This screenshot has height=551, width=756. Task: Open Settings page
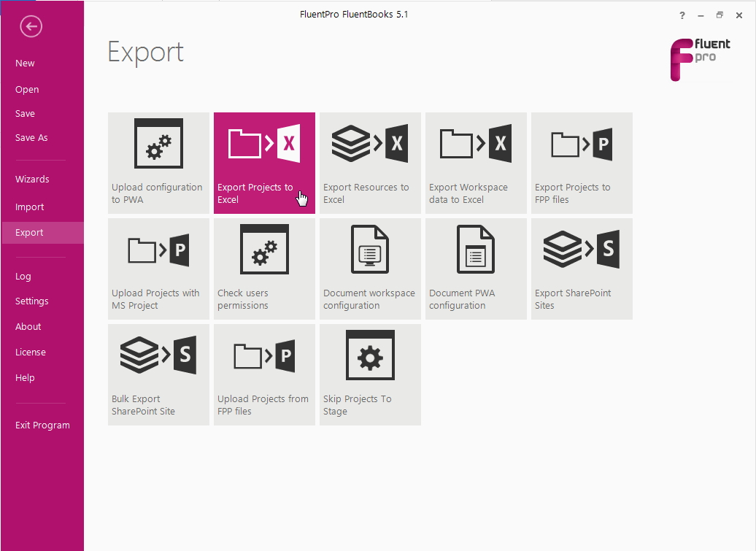tap(32, 301)
